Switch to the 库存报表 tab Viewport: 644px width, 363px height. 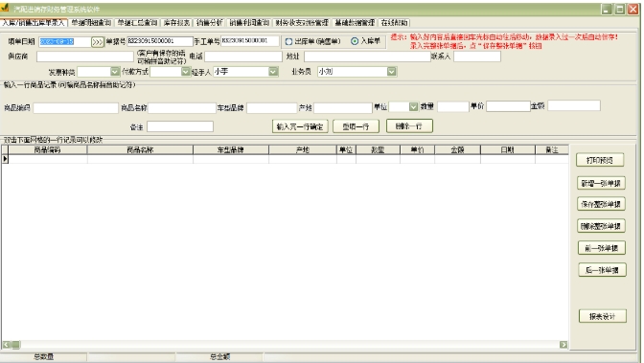pos(177,23)
